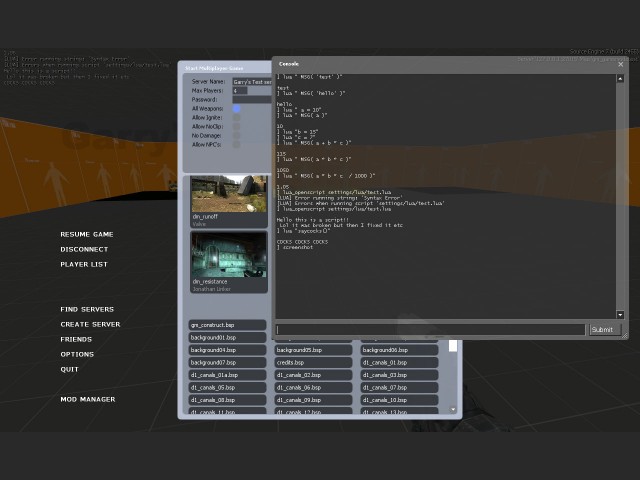The image size is (640, 480).
Task: Select background05.bsp map
Action: (313, 350)
